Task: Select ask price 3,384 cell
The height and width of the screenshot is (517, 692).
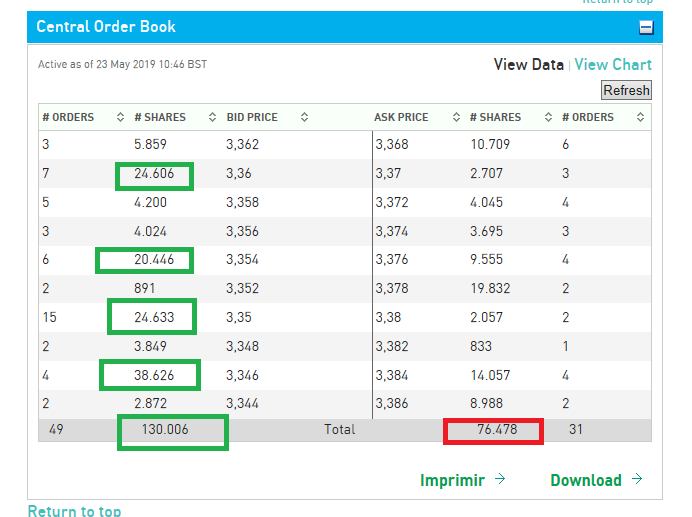Action: [x=392, y=375]
